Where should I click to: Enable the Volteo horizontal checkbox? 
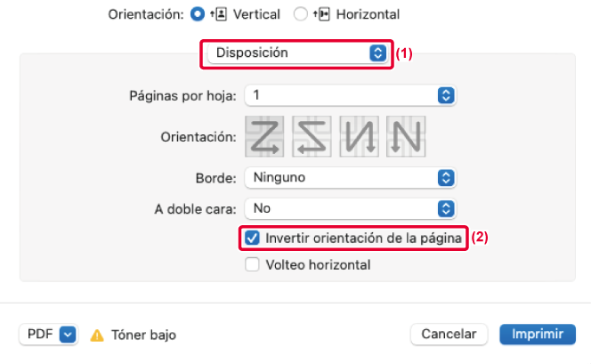pos(253,264)
